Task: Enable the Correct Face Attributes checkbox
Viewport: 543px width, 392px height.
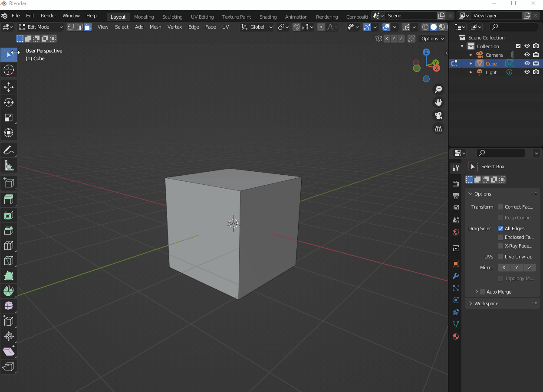Action: (x=500, y=207)
